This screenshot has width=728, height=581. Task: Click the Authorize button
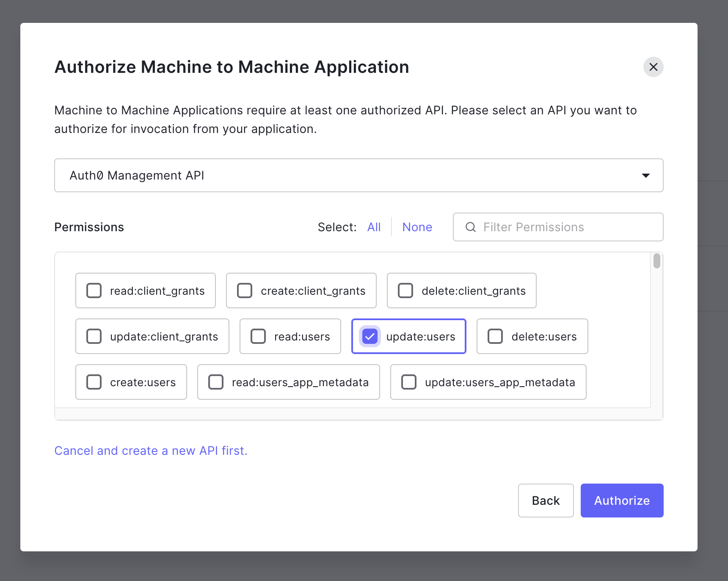622,501
